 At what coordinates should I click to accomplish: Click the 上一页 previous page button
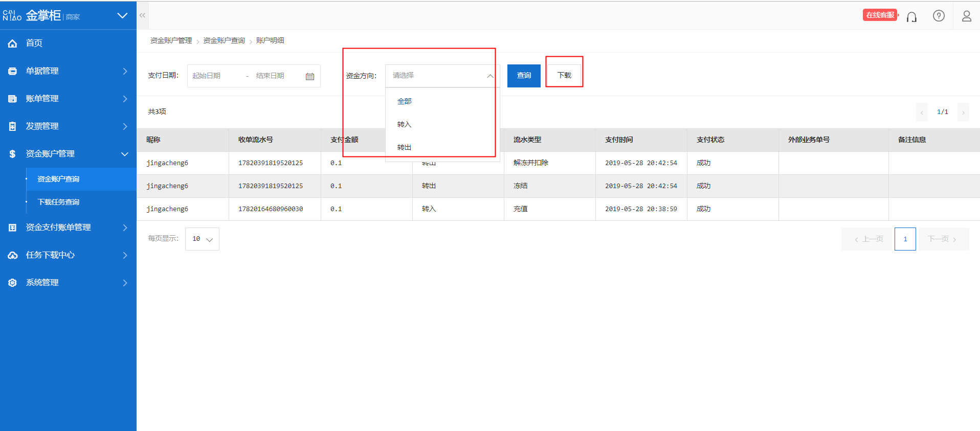pos(867,239)
